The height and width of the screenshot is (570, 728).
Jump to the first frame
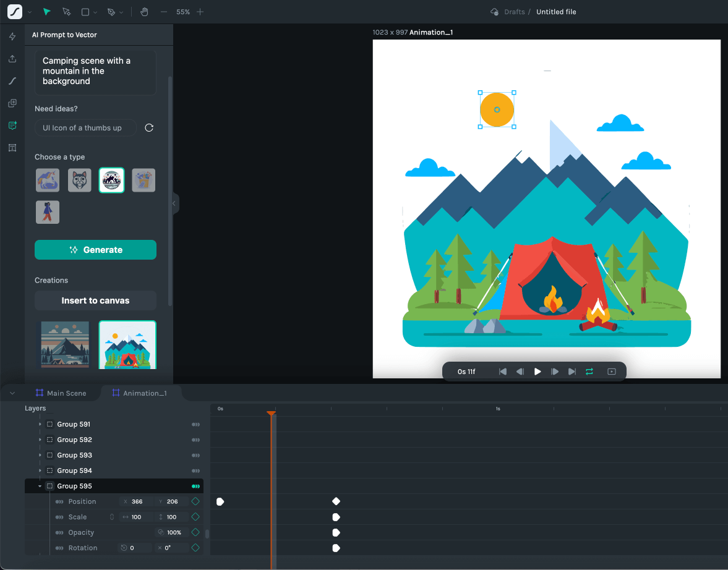(503, 372)
